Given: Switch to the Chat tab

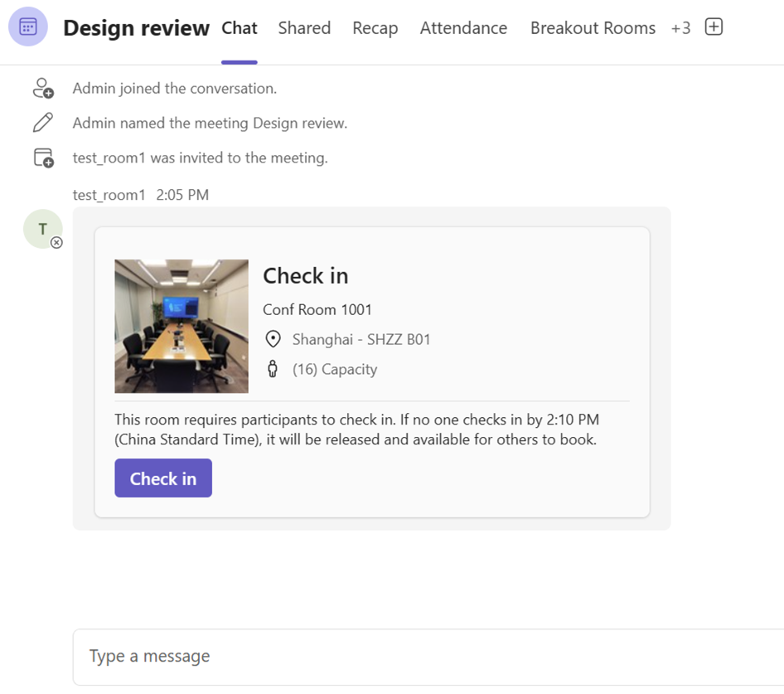Looking at the screenshot, I should (x=240, y=28).
